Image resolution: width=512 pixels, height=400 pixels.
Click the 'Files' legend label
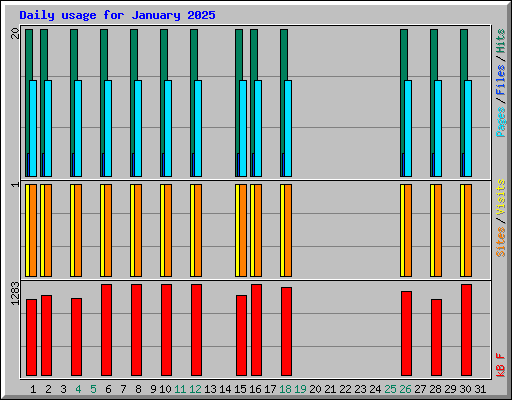(x=501, y=80)
